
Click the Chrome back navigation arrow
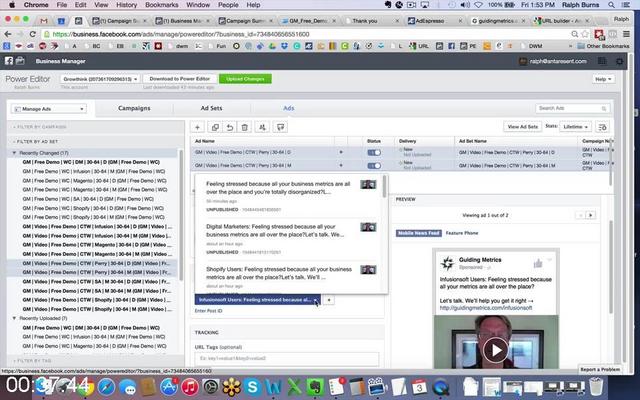coord(8,34)
